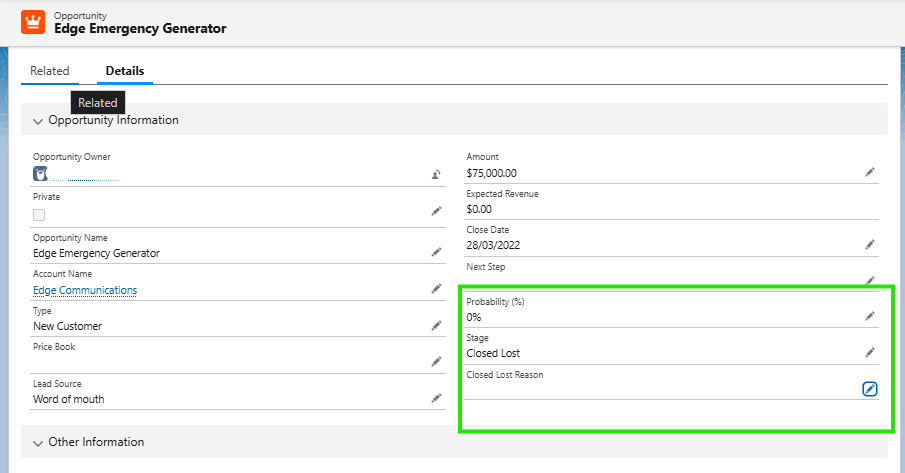Viewport: 905px width, 473px height.
Task: Open the Edge Communications account link
Action: coord(85,290)
